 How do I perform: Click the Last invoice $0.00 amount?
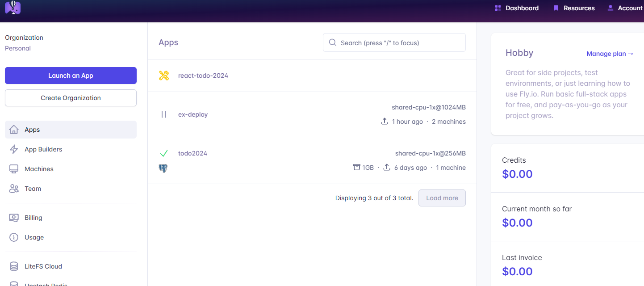[x=517, y=271]
